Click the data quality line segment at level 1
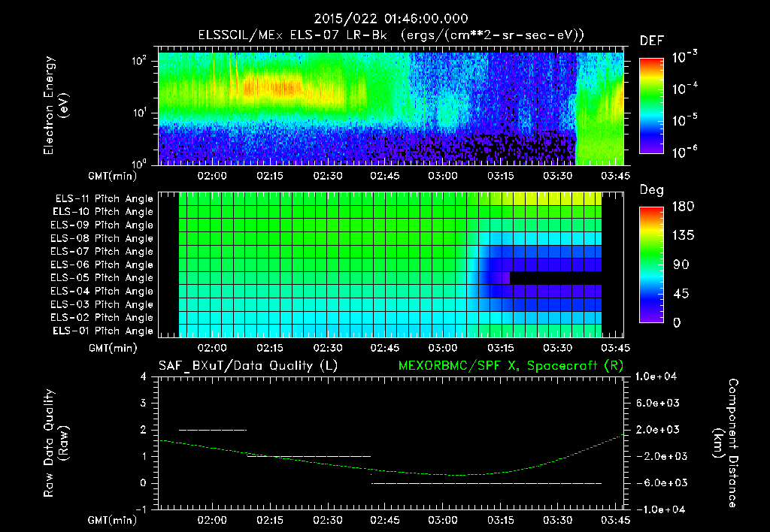The image size is (770, 532). pos(308,456)
